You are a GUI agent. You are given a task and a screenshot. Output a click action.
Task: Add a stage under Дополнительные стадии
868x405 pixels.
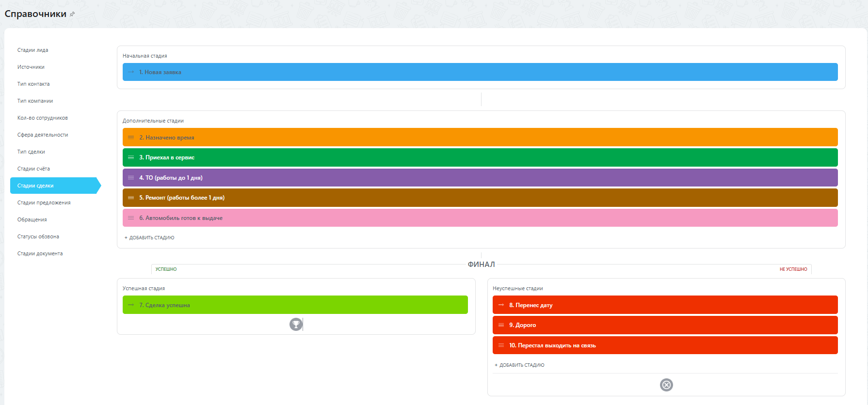click(x=149, y=238)
